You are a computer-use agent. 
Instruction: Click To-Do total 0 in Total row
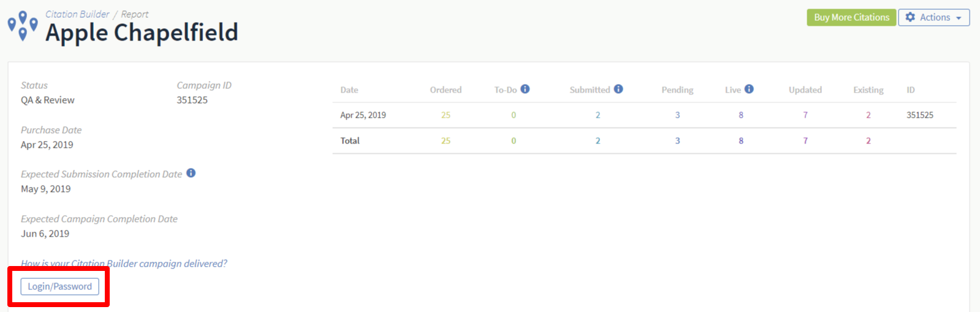coord(514,141)
